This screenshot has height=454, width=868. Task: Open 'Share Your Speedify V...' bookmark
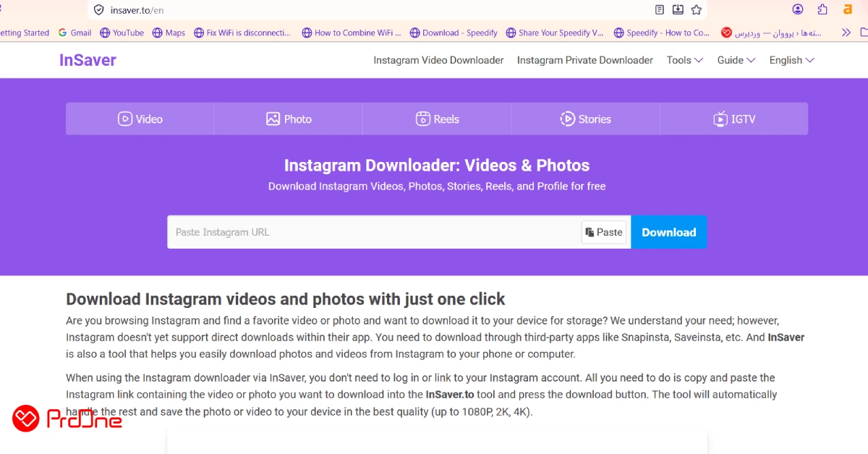555,33
